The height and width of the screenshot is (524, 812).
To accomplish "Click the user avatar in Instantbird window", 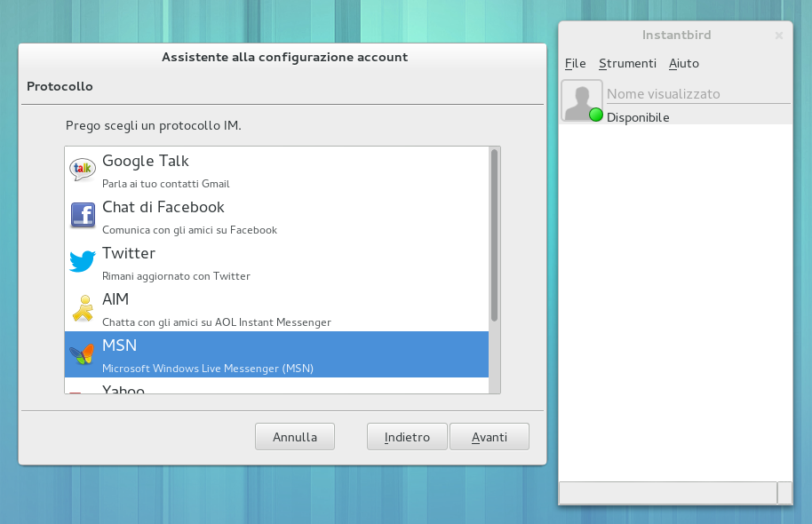I will pyautogui.click(x=582, y=100).
